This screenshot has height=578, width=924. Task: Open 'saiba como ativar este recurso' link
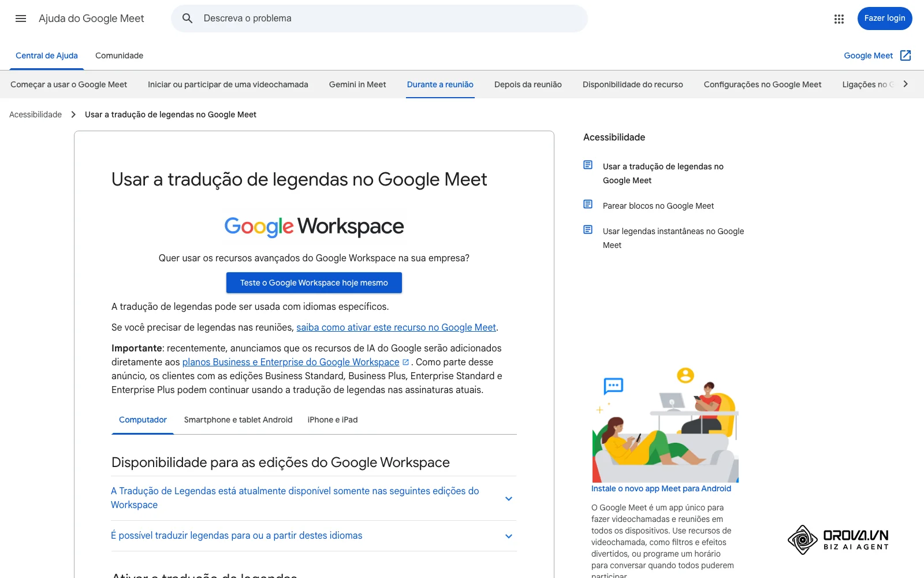[x=396, y=327]
